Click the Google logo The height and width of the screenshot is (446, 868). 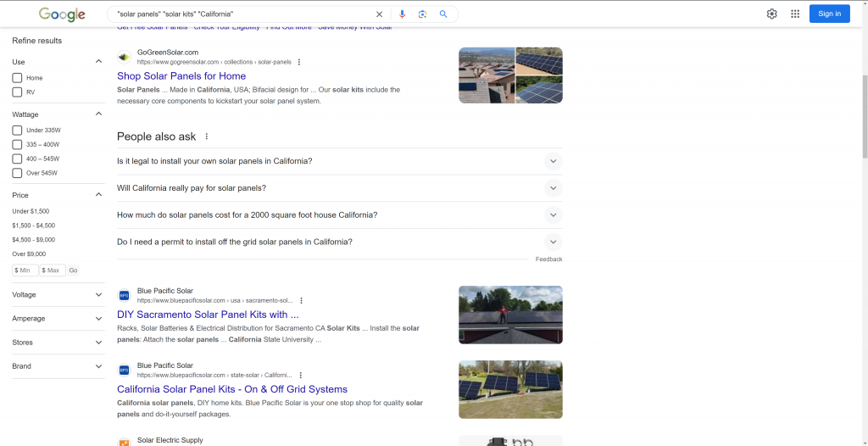[62, 14]
